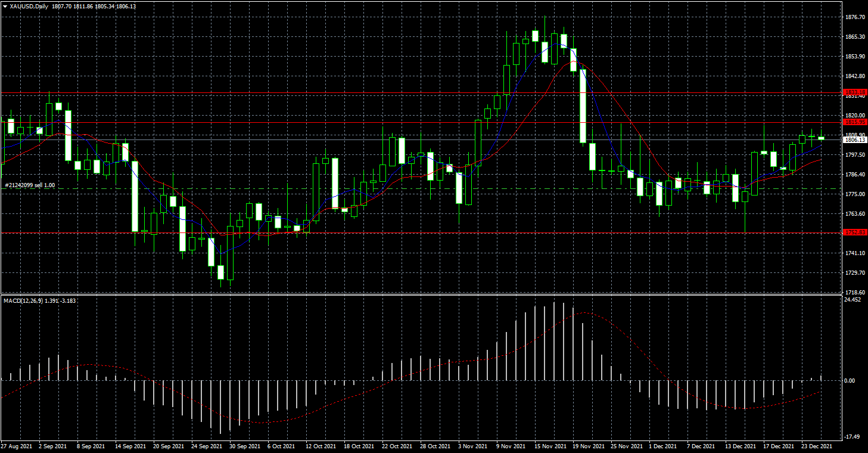Click the one-click trading arrow beside XAUUSD
868x453 pixels.
[x=5, y=6]
